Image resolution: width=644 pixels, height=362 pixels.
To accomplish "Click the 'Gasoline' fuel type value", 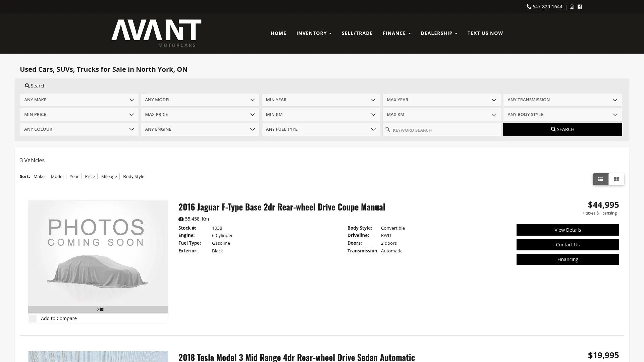I will coord(221,243).
